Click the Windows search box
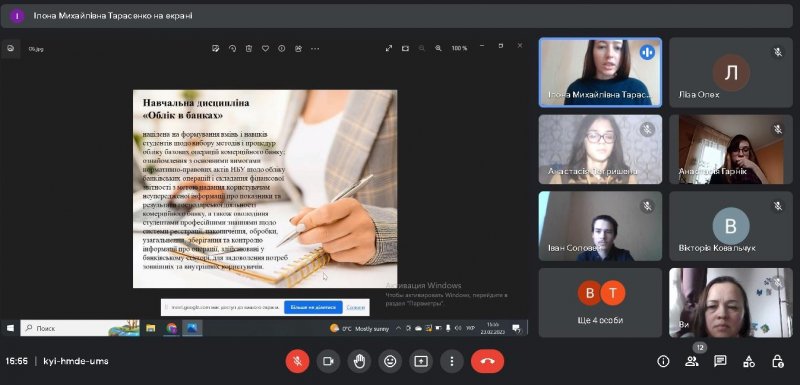 [80, 328]
